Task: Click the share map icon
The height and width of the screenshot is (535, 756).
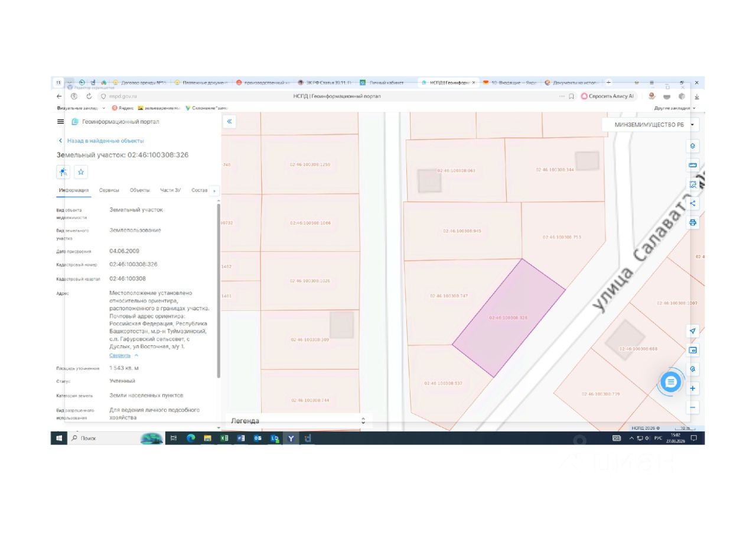Action: tap(693, 203)
